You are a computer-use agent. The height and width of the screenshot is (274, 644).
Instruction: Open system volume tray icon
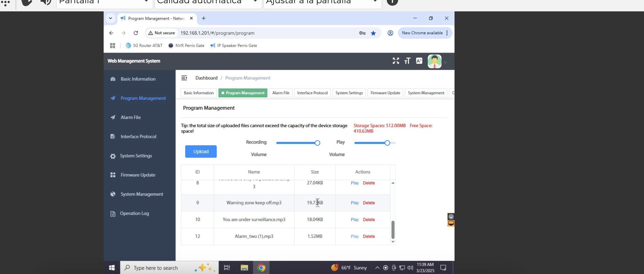click(410, 268)
